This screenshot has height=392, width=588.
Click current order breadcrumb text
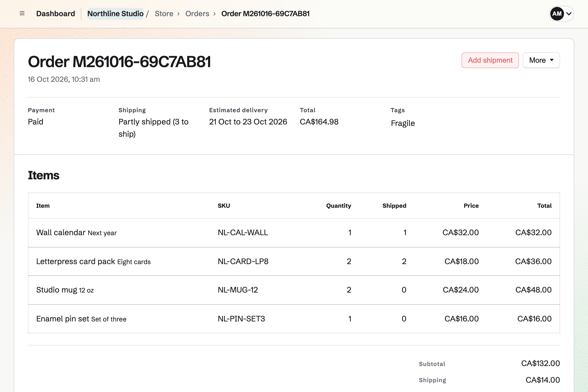pos(265,13)
